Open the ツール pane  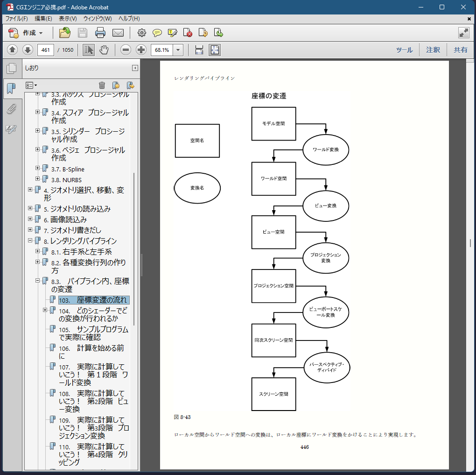404,50
